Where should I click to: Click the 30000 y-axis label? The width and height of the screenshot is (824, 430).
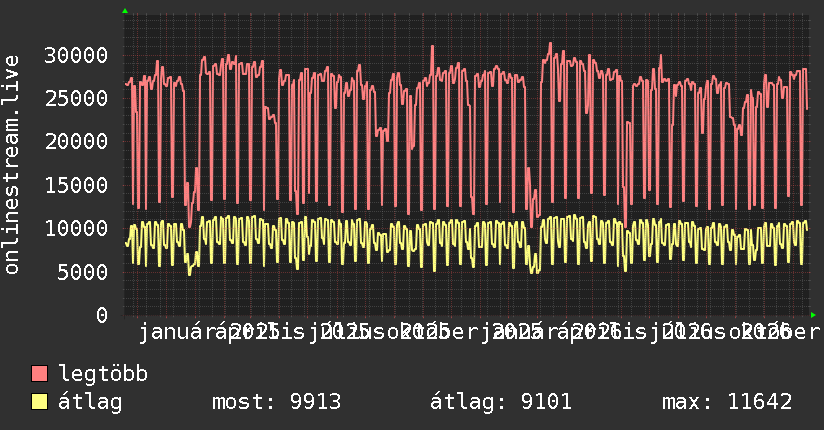tap(76, 55)
